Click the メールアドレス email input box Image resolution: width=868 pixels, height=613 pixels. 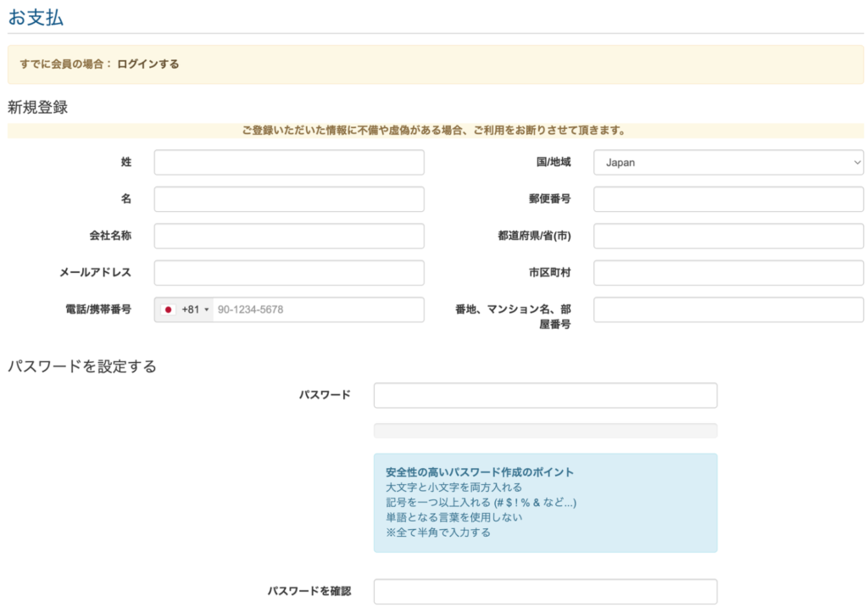pyautogui.click(x=289, y=273)
